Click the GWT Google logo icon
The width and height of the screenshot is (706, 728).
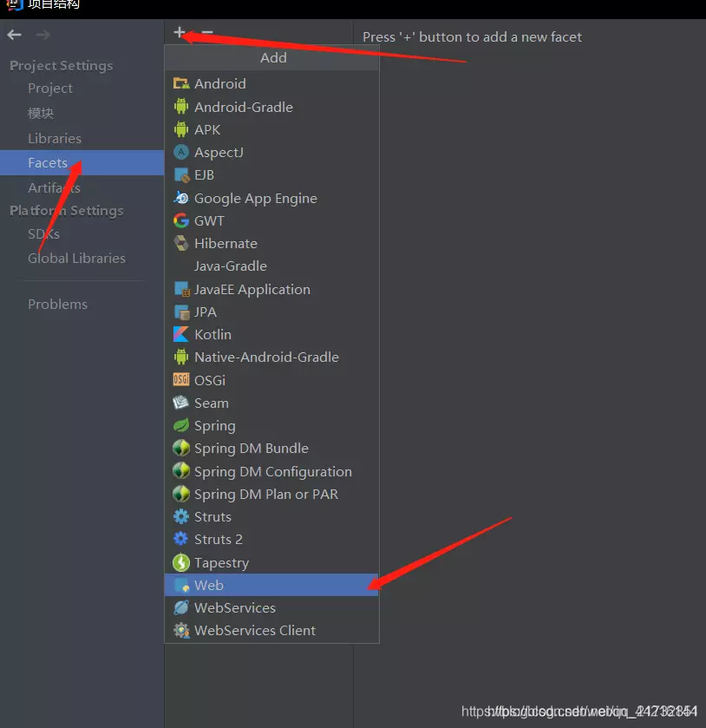coord(181,220)
